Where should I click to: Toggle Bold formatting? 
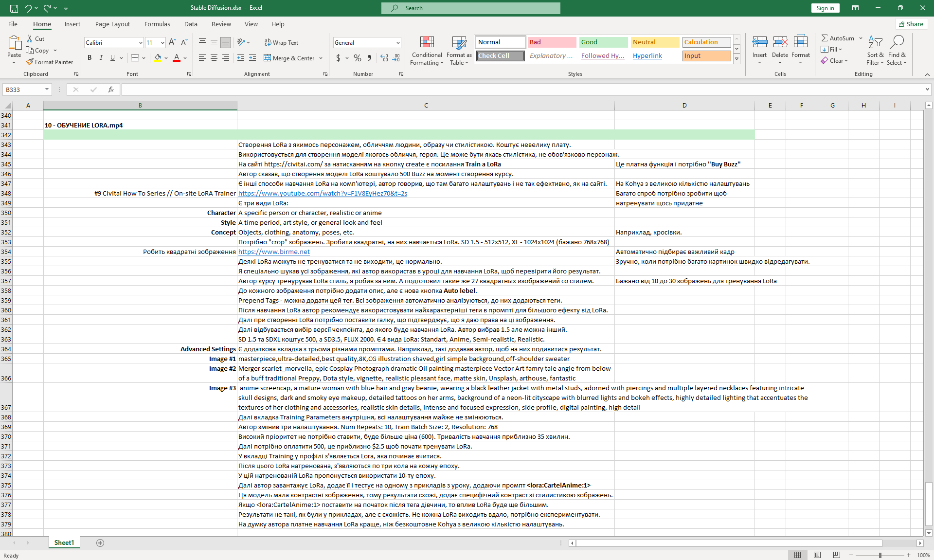pyautogui.click(x=90, y=58)
